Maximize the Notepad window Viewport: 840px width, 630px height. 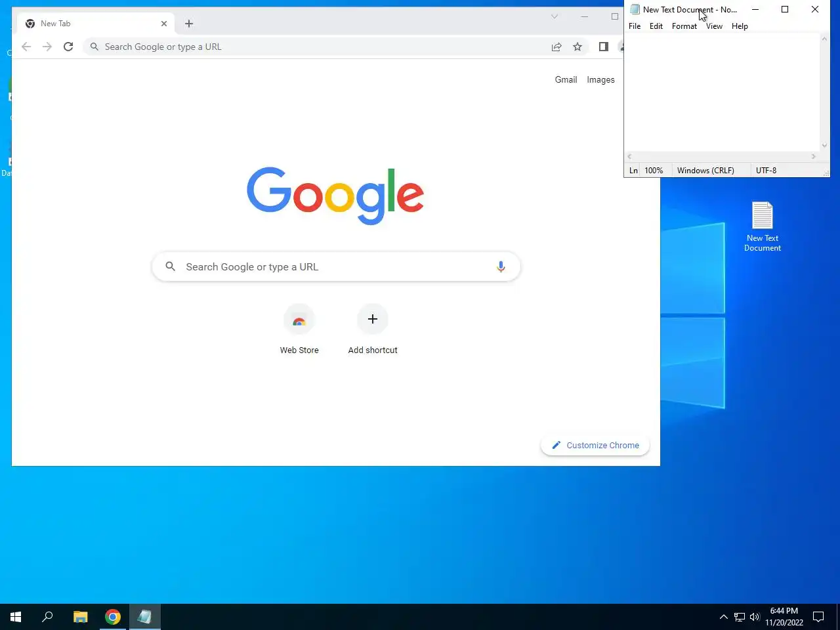785,9
